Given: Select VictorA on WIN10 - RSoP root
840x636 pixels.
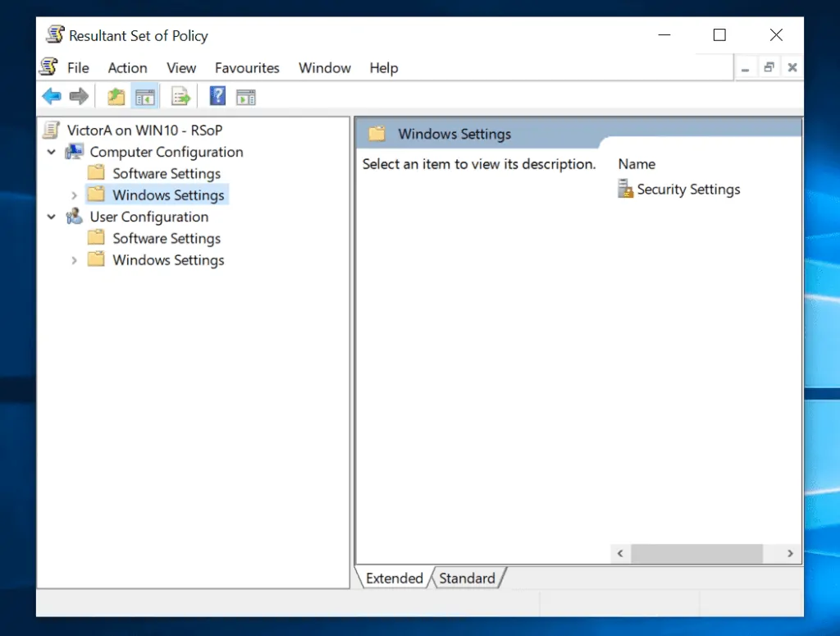Looking at the screenshot, I should point(144,130).
